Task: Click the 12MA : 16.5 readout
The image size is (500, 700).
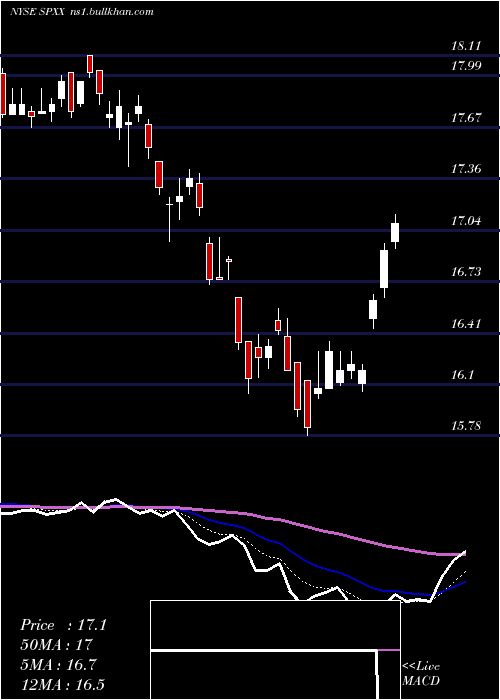Action: 62,684
